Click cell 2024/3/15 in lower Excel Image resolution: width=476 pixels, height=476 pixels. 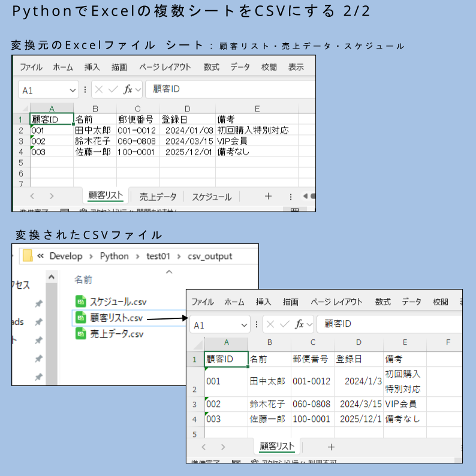[x=359, y=403]
